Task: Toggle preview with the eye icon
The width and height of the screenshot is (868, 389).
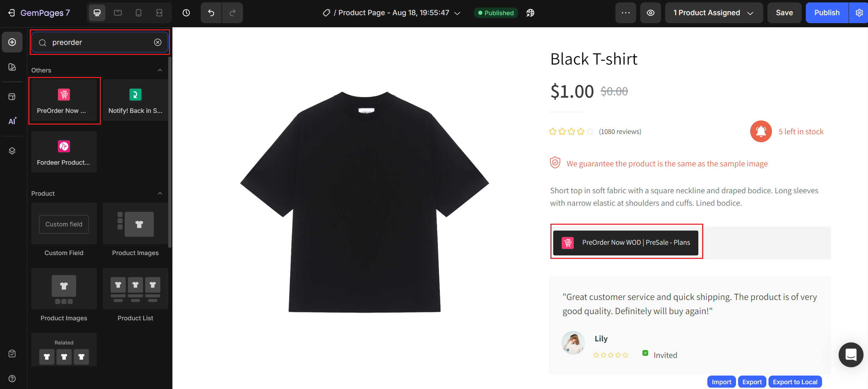Action: (x=651, y=13)
